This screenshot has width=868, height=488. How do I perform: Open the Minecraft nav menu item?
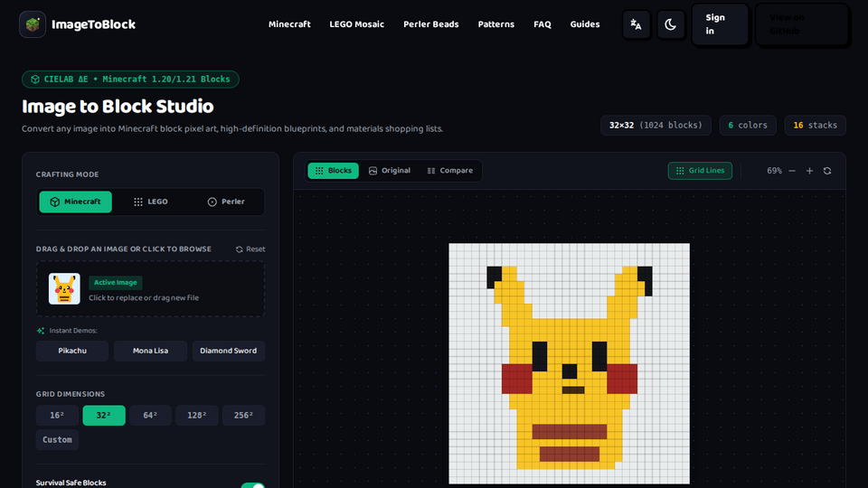(x=289, y=24)
